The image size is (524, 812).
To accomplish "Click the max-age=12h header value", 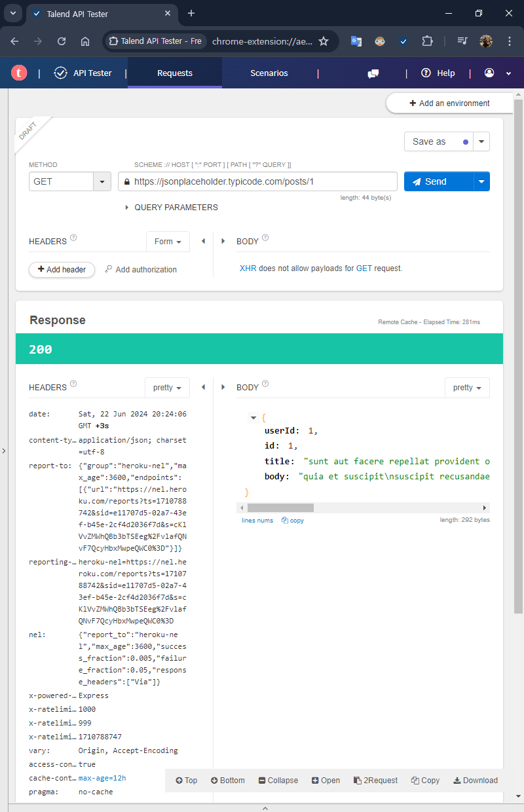I will [102, 778].
